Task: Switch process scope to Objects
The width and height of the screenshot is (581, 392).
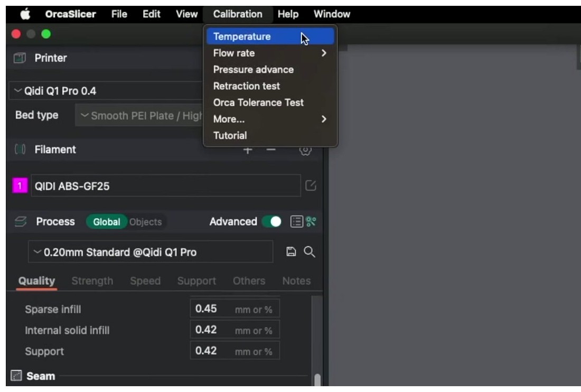Action: coord(145,221)
